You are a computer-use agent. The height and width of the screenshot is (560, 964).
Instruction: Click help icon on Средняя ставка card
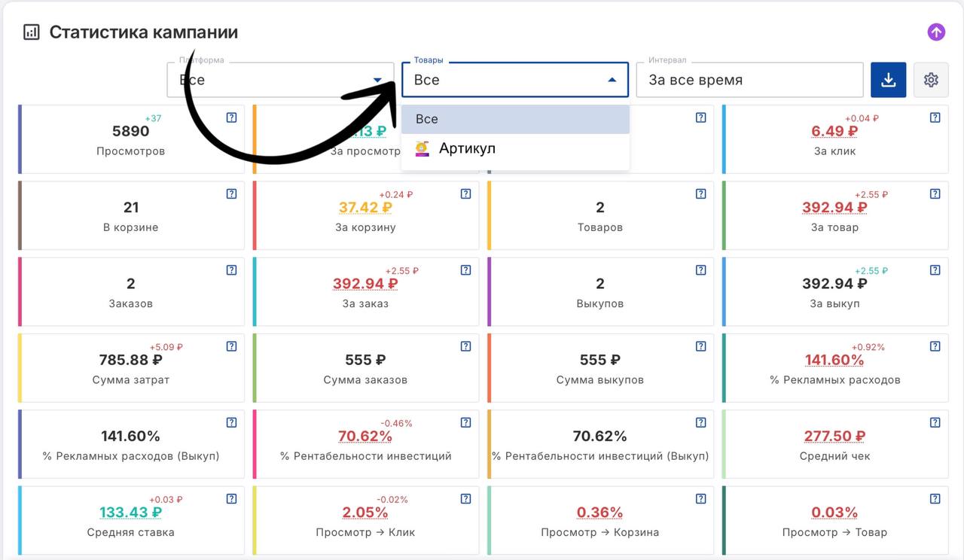(x=231, y=498)
